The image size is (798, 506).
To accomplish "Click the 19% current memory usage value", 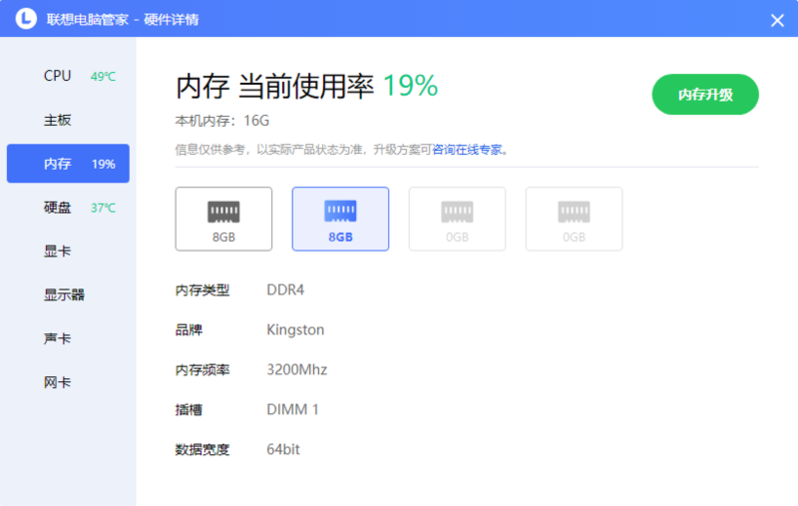I will tap(409, 87).
